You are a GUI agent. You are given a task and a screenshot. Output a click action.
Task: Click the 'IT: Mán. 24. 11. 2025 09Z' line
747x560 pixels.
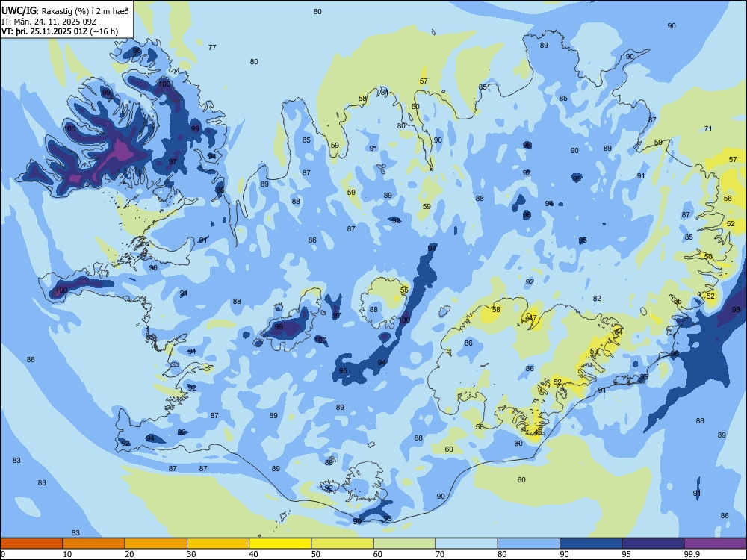pyautogui.click(x=49, y=22)
